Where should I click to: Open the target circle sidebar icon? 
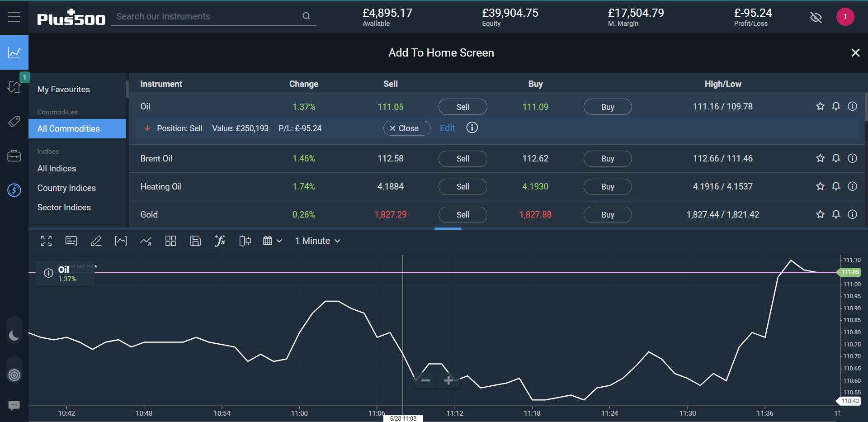coord(14,375)
